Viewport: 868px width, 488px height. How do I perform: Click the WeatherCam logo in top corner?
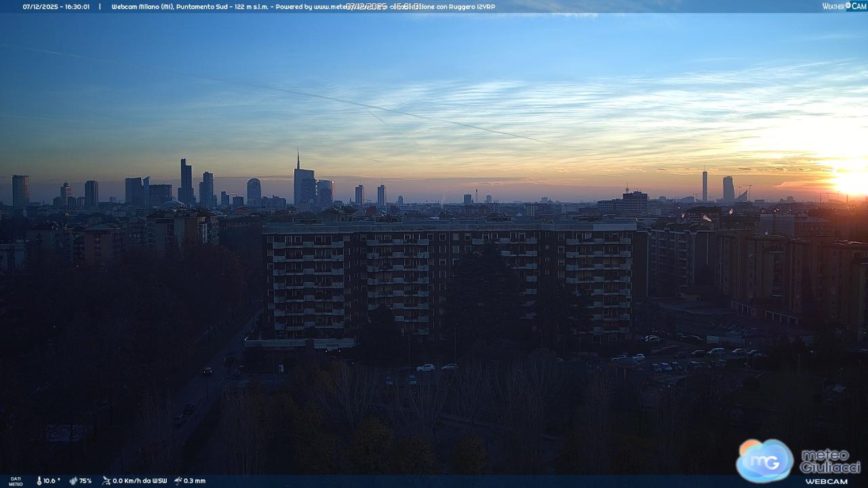[844, 6]
